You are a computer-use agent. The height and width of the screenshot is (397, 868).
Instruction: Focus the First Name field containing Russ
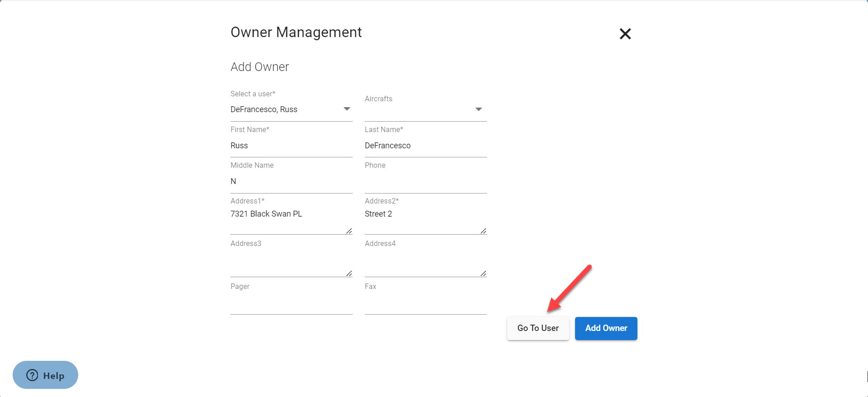(291, 146)
